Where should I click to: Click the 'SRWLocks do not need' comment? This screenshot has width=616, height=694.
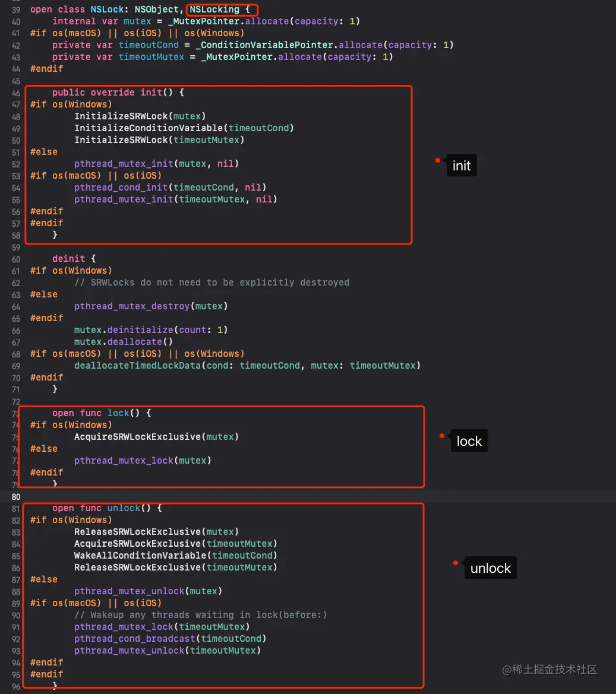coord(211,283)
